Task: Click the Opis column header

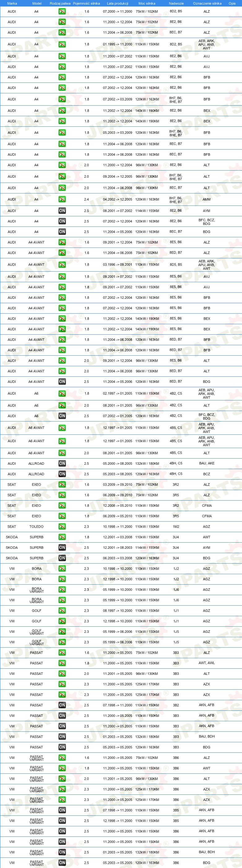Action: coord(232,3)
